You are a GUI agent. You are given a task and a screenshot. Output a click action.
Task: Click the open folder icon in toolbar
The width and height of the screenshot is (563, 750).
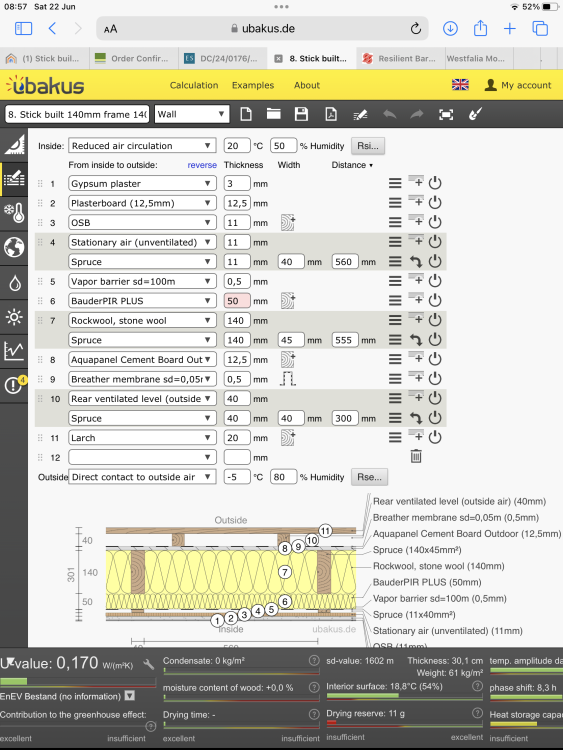[x=274, y=114]
